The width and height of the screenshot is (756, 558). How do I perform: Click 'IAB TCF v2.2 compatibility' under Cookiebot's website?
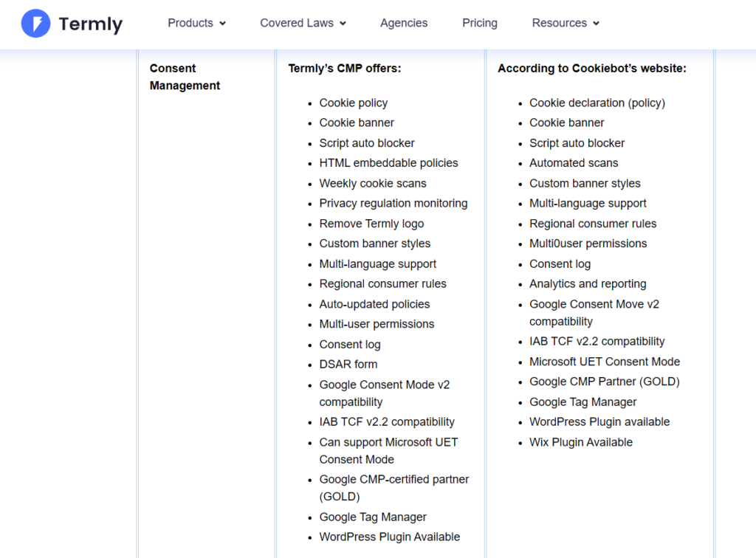597,342
